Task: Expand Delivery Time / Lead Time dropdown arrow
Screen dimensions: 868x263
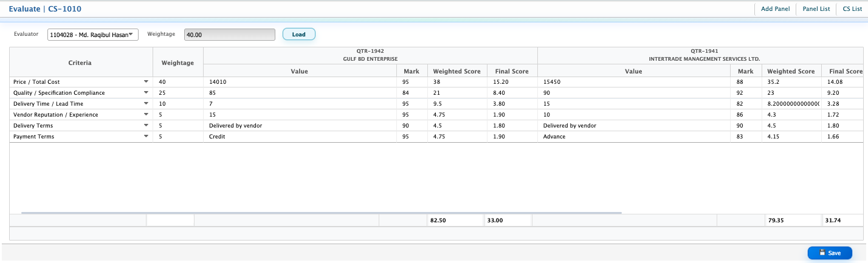Action: [x=146, y=103]
